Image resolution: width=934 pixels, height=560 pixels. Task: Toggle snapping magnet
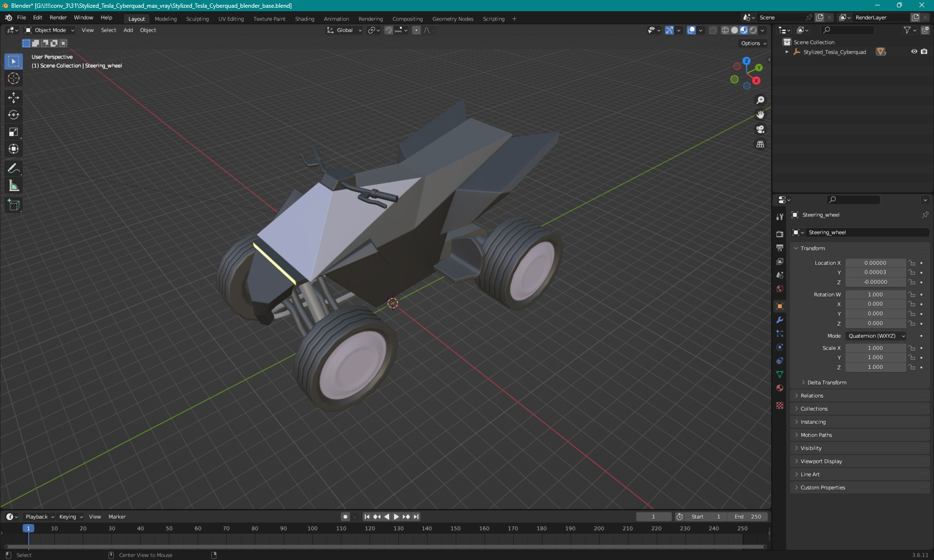[388, 30]
